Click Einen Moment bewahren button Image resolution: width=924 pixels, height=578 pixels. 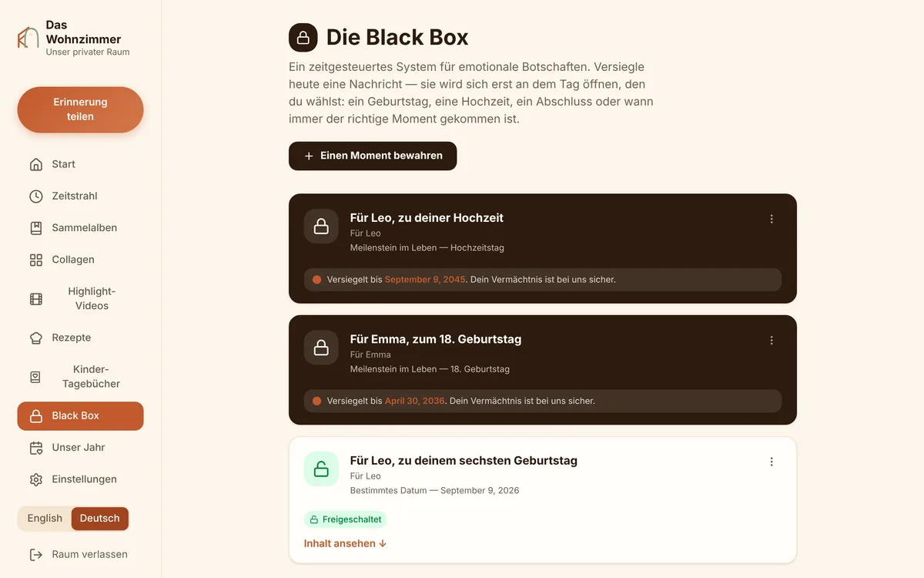coord(373,156)
